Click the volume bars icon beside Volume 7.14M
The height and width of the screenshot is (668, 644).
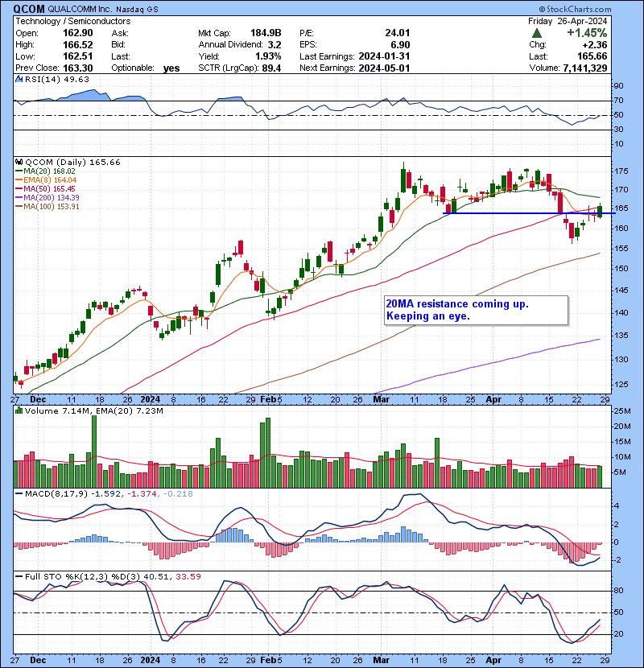pyautogui.click(x=19, y=411)
